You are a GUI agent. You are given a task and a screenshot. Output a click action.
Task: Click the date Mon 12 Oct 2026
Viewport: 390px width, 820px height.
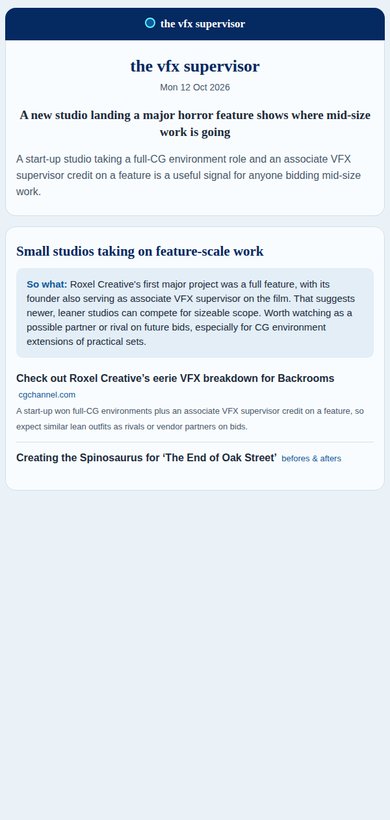coord(195,87)
